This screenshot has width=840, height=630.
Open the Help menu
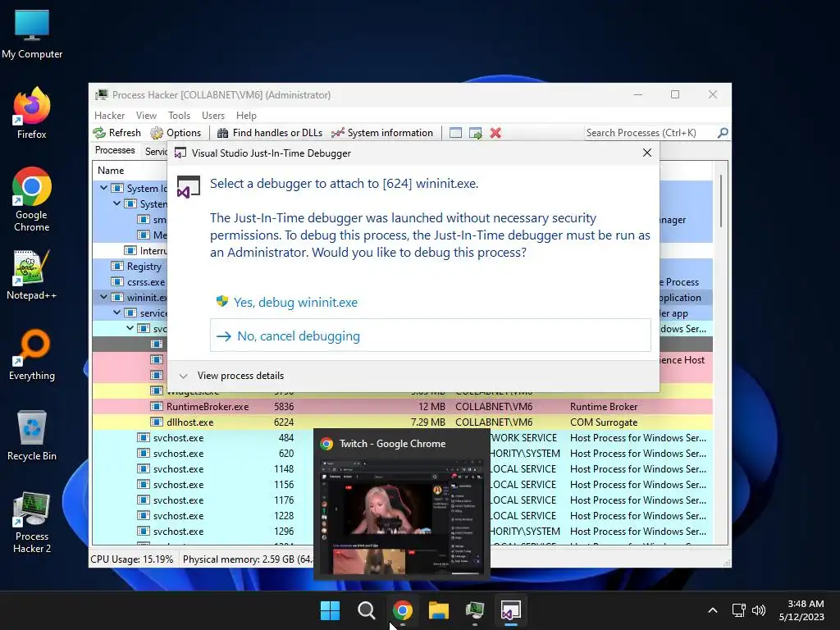coord(246,115)
